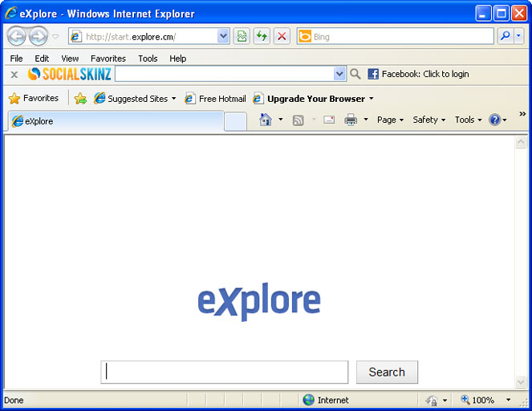
Task: Open the Tools menu in menu bar
Action: [x=148, y=59]
